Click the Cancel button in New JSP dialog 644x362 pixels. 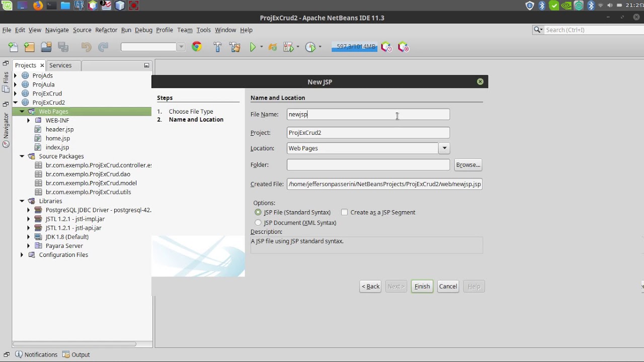pos(448,287)
